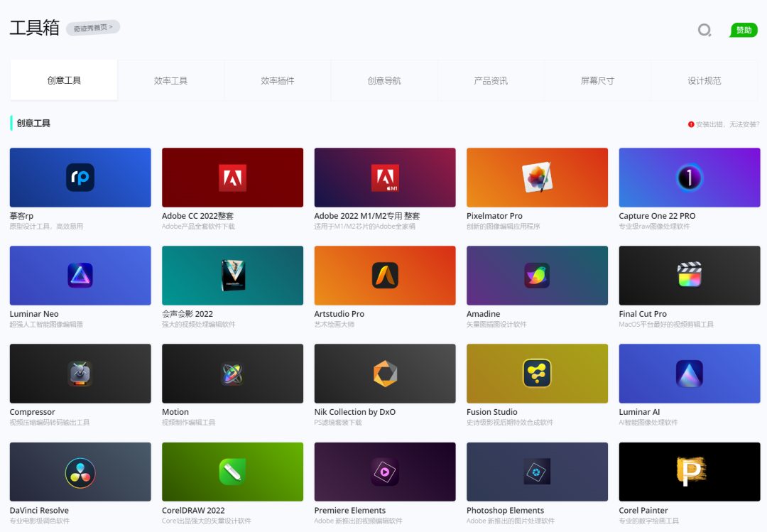Open the CorelDRAW 2022 icon
The image size is (767, 532).
[x=232, y=472]
